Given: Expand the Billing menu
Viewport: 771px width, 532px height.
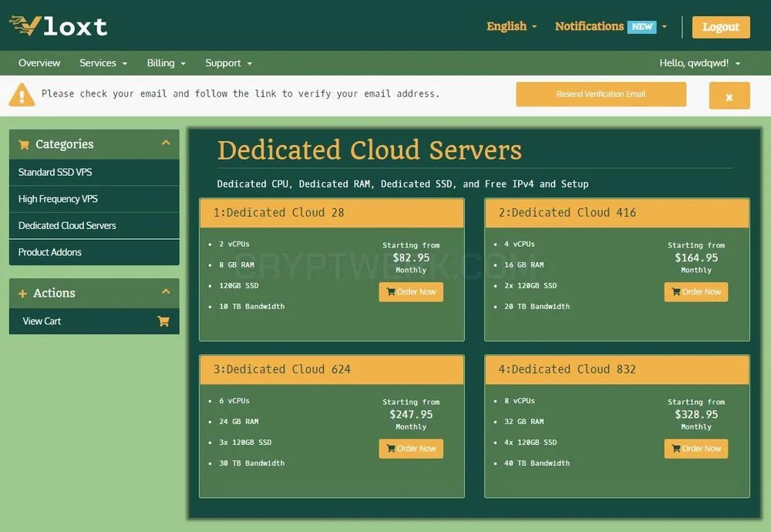Looking at the screenshot, I should [x=167, y=63].
